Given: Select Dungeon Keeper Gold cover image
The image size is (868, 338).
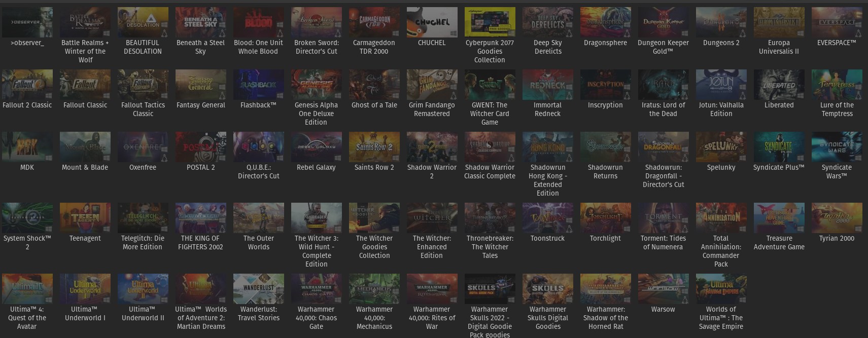Looking at the screenshot, I should point(664,22).
